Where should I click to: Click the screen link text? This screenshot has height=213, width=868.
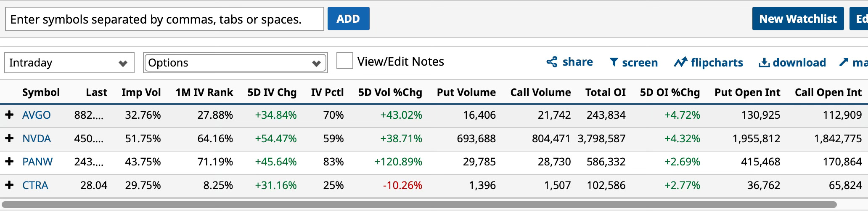coord(640,63)
